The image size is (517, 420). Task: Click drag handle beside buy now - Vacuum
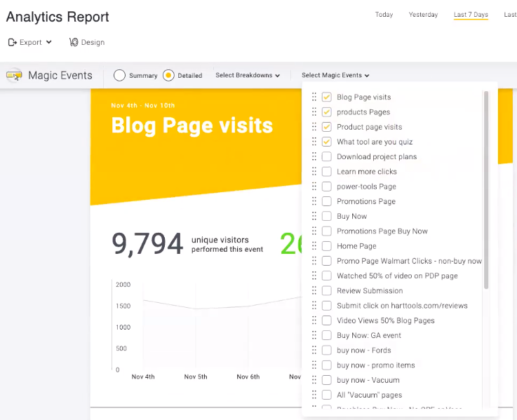coord(314,380)
